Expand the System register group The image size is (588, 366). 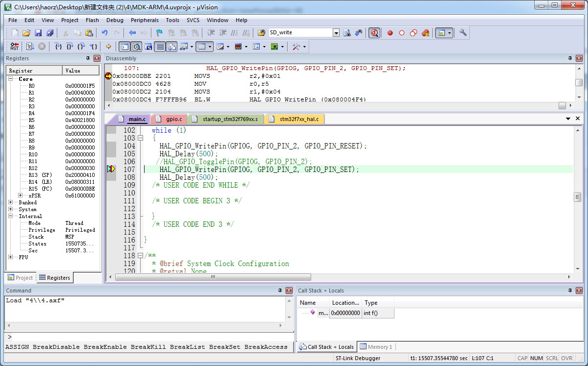[11, 209]
